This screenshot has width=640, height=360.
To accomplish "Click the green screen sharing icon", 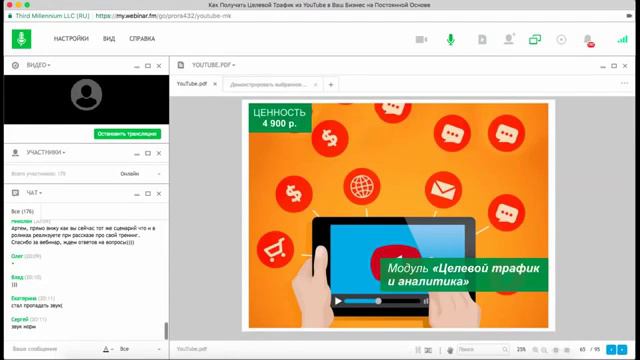I will [x=535, y=40].
